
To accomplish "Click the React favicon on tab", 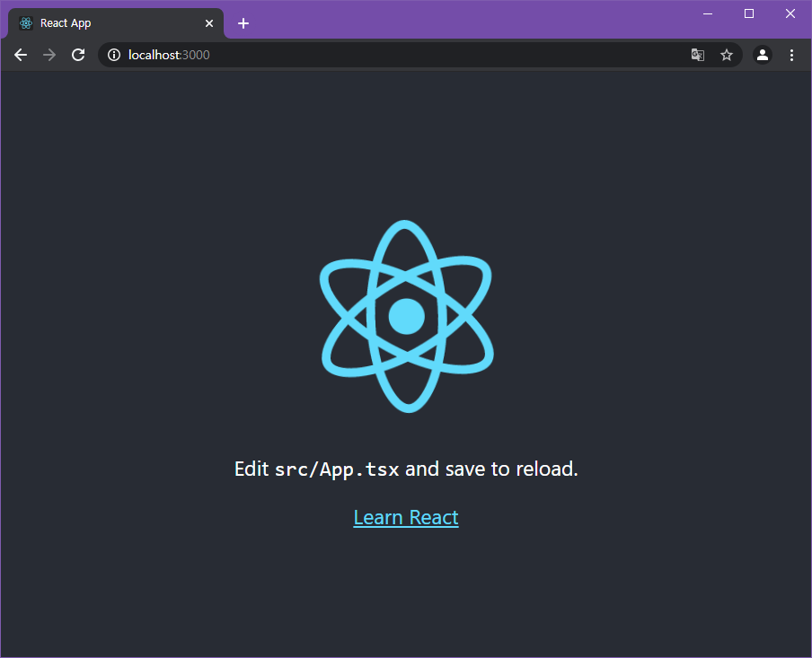I will pyautogui.click(x=26, y=23).
